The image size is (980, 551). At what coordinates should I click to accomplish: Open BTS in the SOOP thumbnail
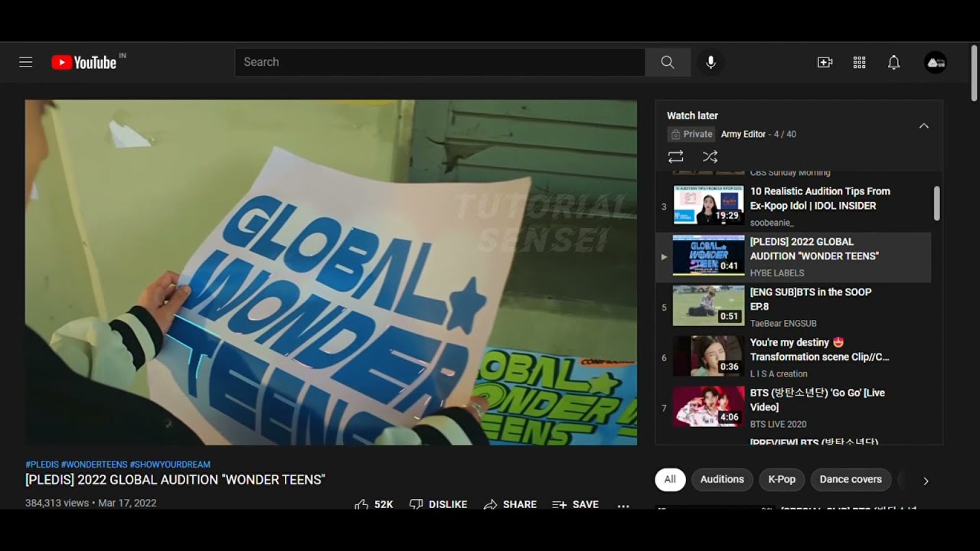point(709,305)
